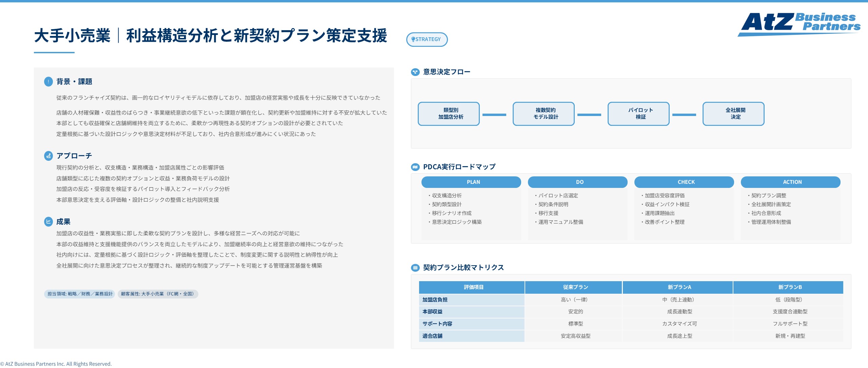Click the 複数契約モデル設計 box
Image resolution: width=868 pixels, height=368 pixels.
543,114
